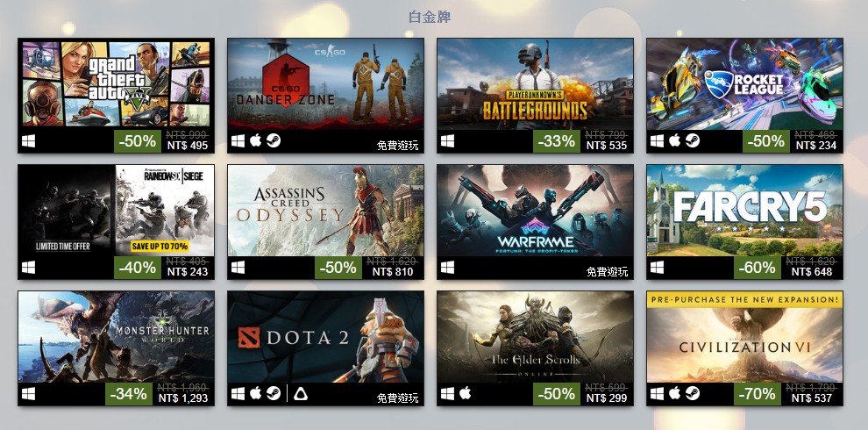The image size is (868, 430).
Task: Select the -50% discount badge on GTA V
Action: [138, 141]
